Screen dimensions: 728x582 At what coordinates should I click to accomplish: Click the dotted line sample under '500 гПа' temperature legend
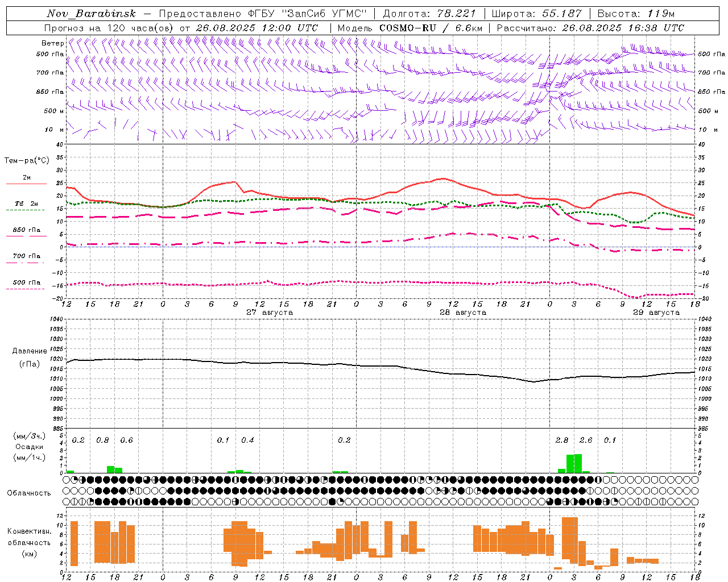coord(25,289)
